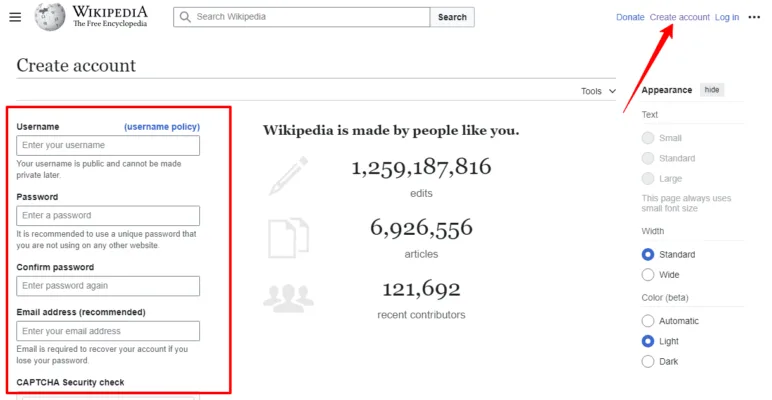Select Standard width option
This screenshot has height=400, width=772.
click(648, 254)
